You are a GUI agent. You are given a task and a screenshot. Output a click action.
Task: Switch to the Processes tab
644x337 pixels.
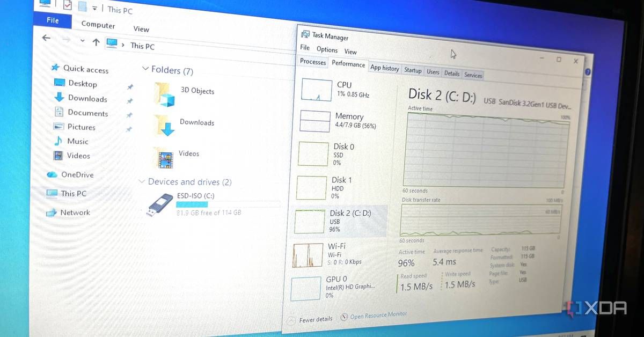(313, 62)
